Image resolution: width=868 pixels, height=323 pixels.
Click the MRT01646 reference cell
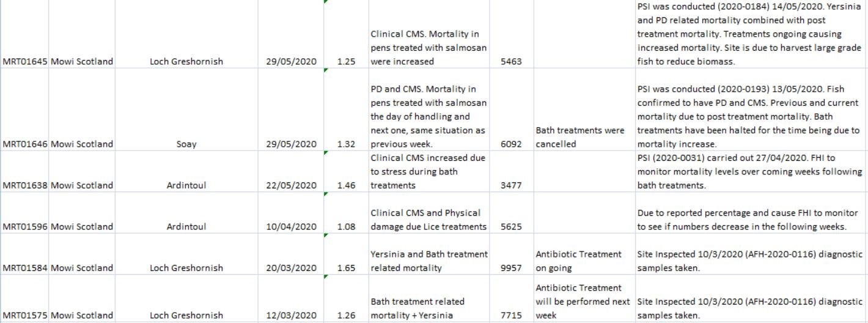pos(25,144)
